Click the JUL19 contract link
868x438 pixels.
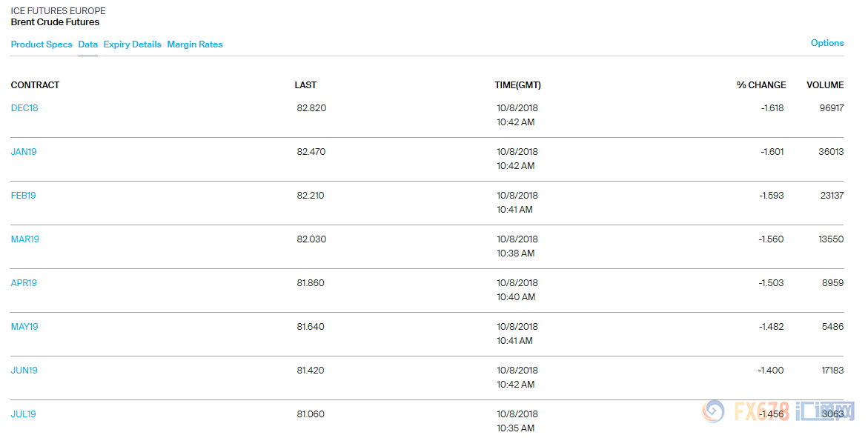23,414
